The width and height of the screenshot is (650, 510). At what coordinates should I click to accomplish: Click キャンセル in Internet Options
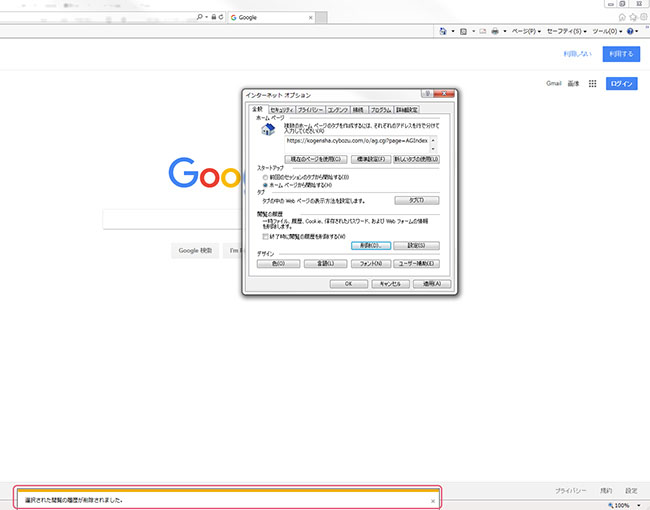390,284
